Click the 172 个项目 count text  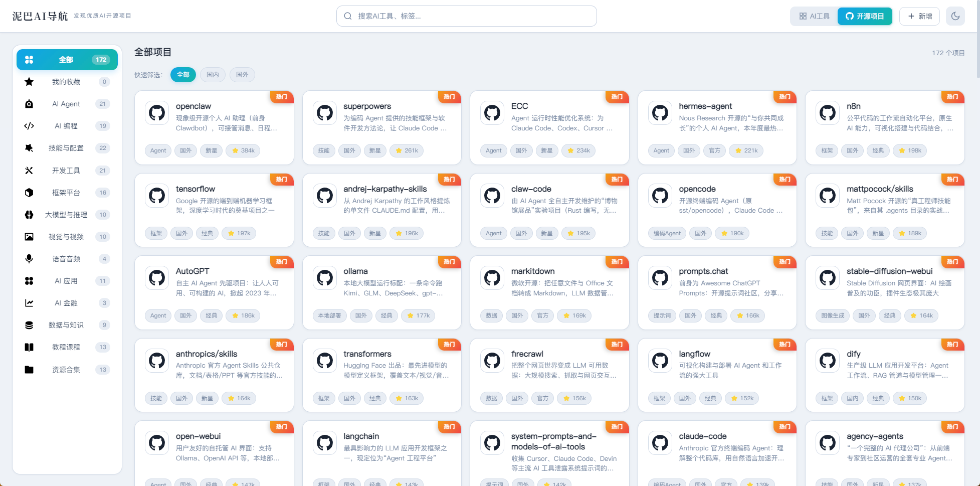coord(948,53)
